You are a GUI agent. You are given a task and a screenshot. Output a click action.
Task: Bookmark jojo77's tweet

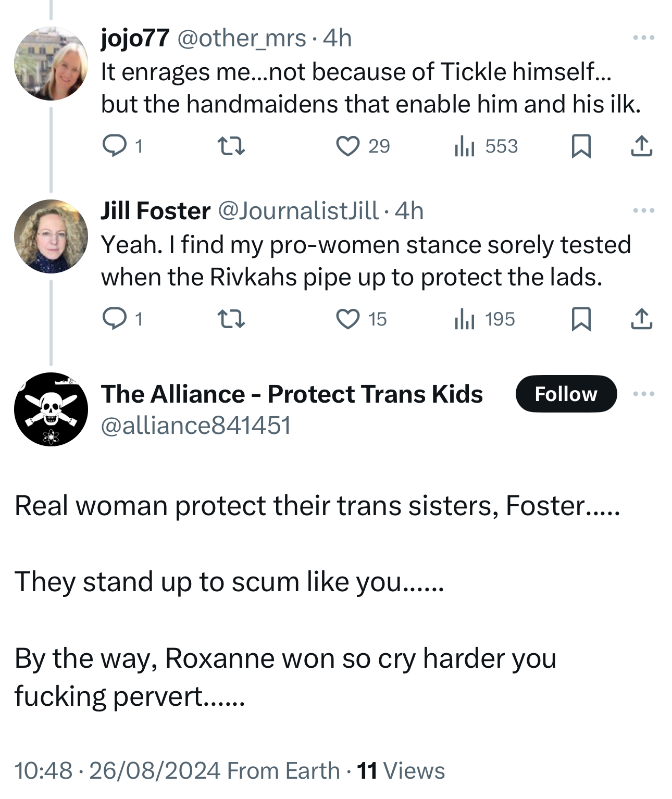pyautogui.click(x=581, y=146)
